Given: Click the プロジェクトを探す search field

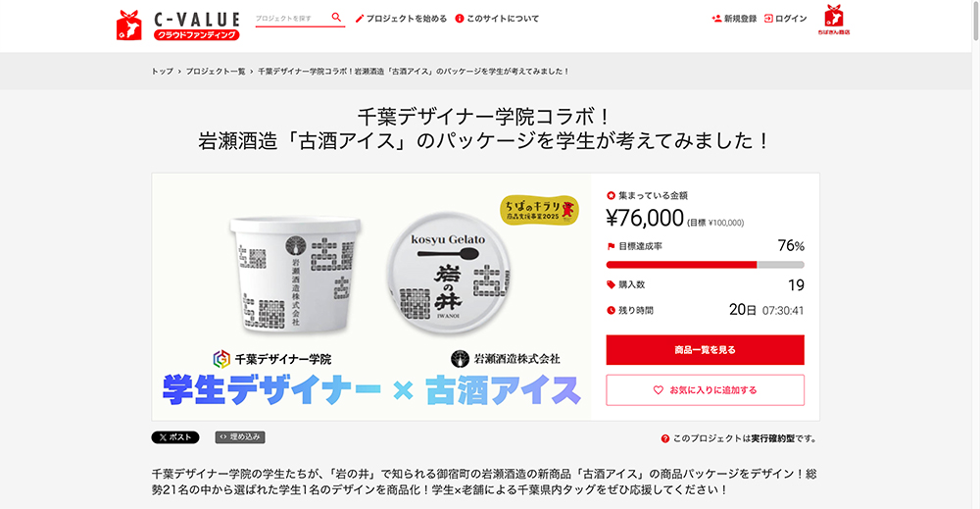Looking at the screenshot, I should [x=292, y=18].
